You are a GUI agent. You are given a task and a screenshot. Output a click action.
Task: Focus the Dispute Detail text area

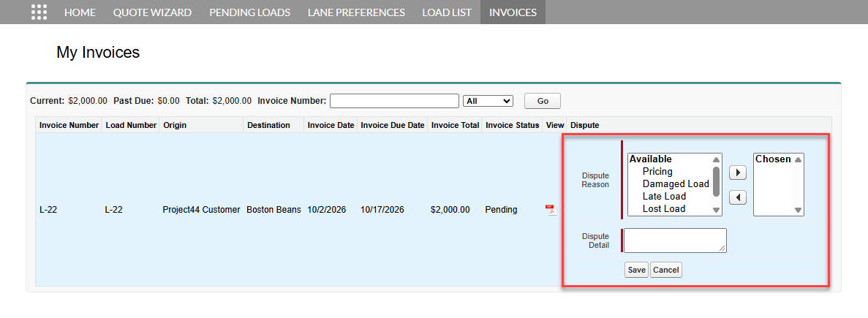point(676,241)
